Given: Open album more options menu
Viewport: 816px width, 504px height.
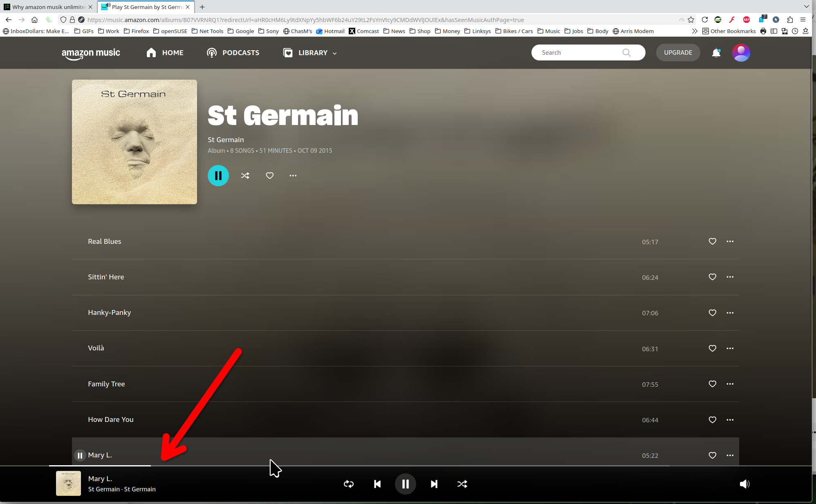Looking at the screenshot, I should point(293,176).
